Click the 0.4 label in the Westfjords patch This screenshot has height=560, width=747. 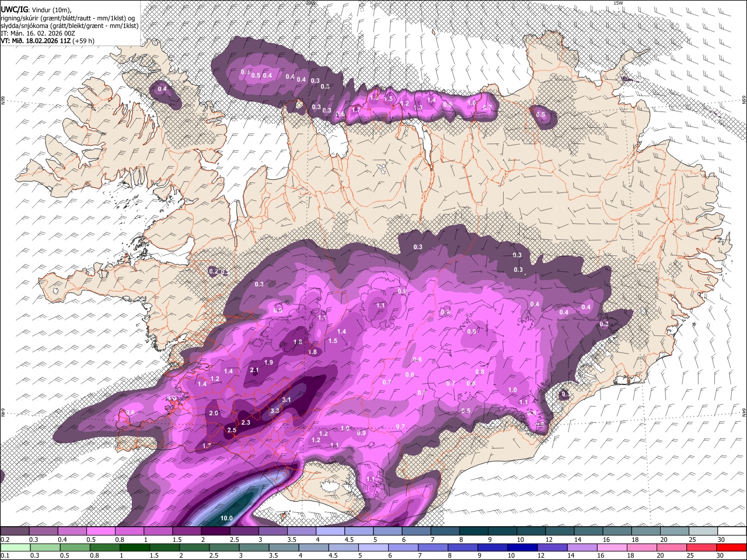point(163,89)
